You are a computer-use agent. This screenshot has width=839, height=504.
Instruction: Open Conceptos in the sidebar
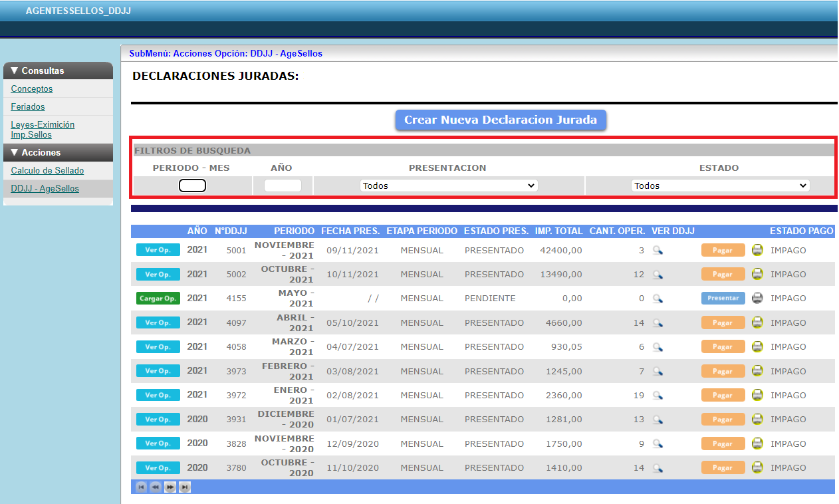[x=32, y=88]
